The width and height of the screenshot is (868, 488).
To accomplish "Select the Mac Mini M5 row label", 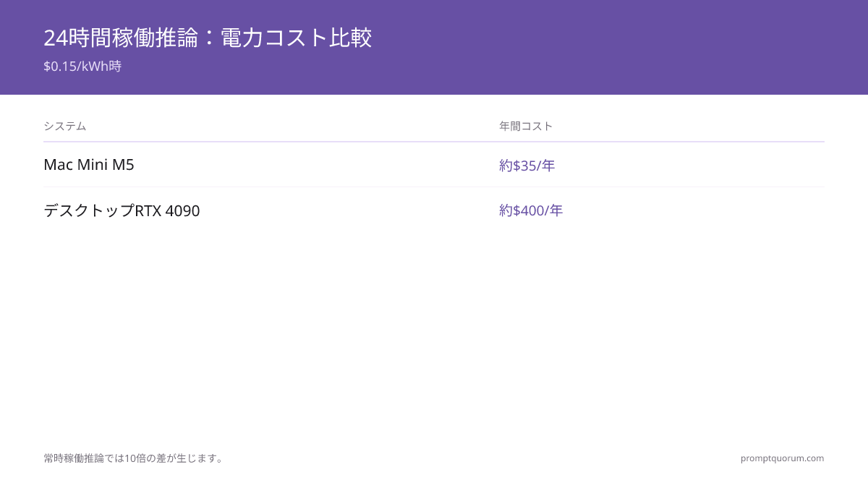I will click(x=89, y=165).
